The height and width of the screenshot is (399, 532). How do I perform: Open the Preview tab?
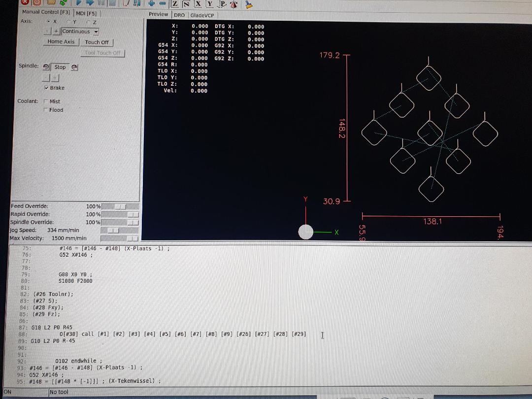[x=158, y=14]
